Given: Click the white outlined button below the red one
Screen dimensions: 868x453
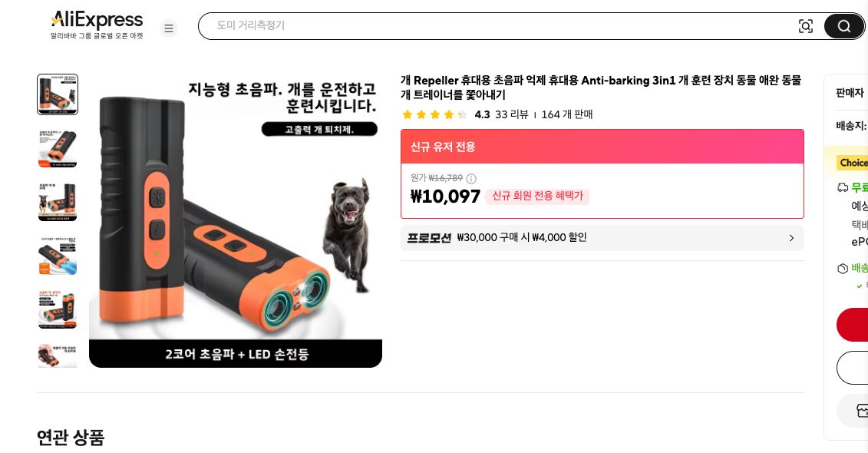Looking at the screenshot, I should [x=858, y=368].
